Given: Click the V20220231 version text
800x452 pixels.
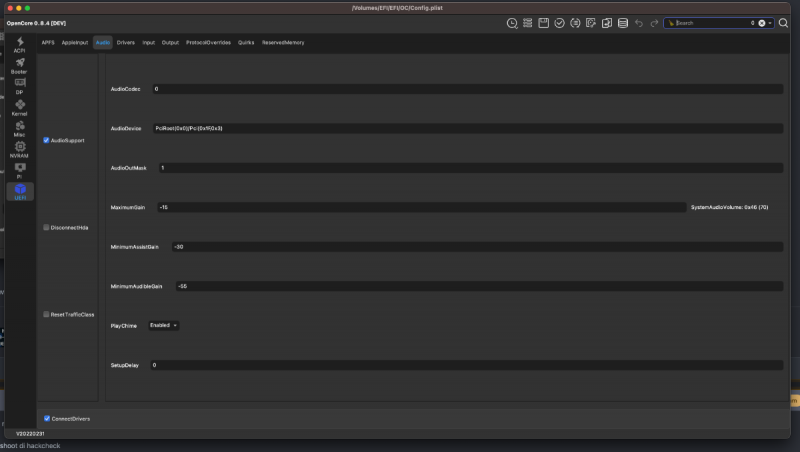Looking at the screenshot, I should pos(30,434).
